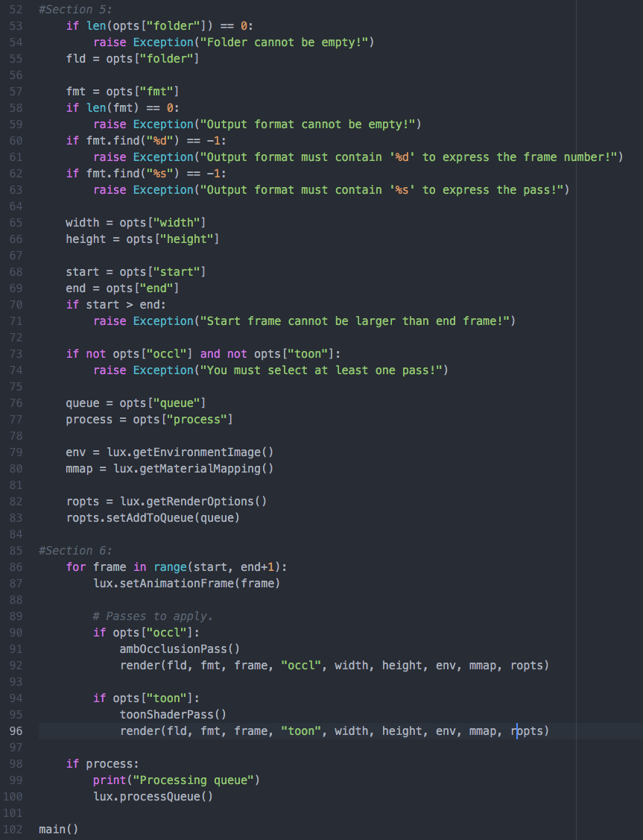Click line number 96 in the gutter
The image size is (643, 840).
16,731
